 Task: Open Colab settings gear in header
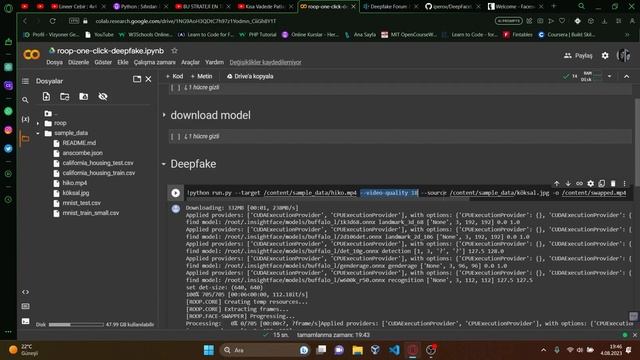point(605,56)
